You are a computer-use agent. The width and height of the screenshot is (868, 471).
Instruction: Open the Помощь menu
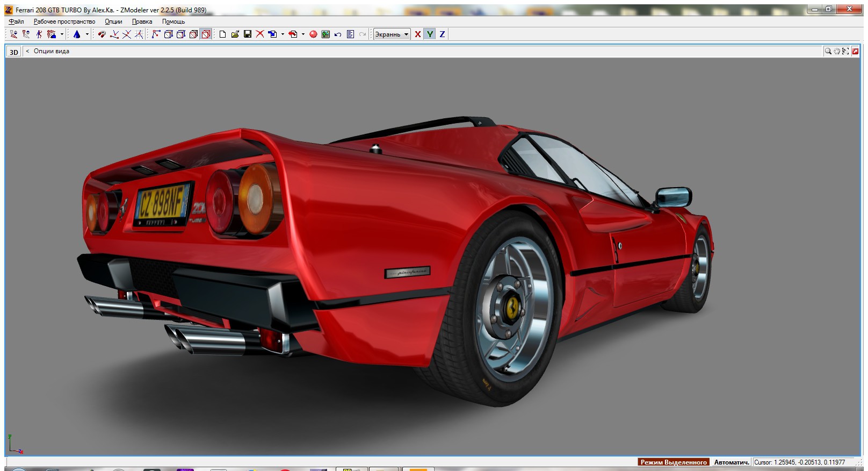point(173,22)
